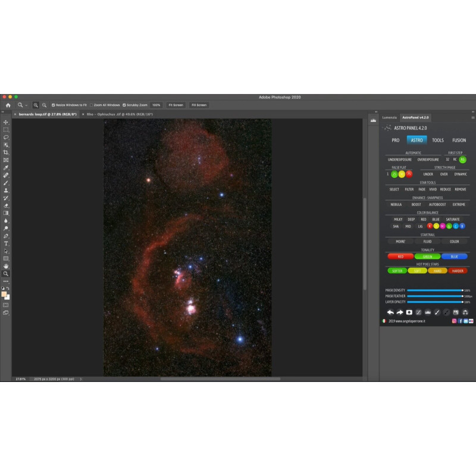Pick the Crop tool in the toolbar

click(6, 152)
